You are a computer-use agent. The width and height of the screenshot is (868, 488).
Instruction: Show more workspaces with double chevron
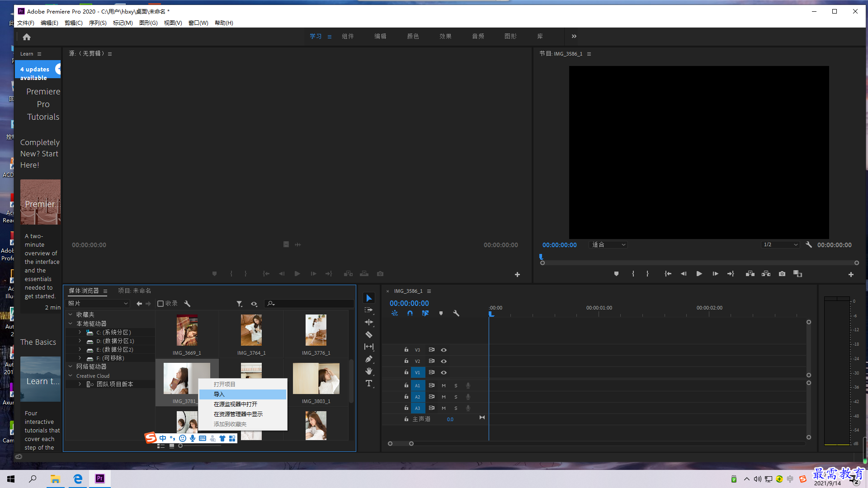tap(574, 36)
